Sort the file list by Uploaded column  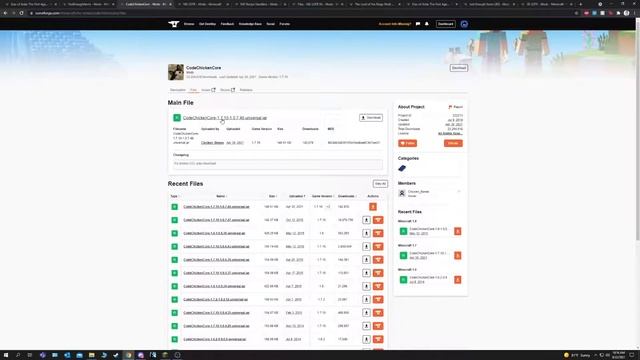pyautogui.click(x=297, y=196)
